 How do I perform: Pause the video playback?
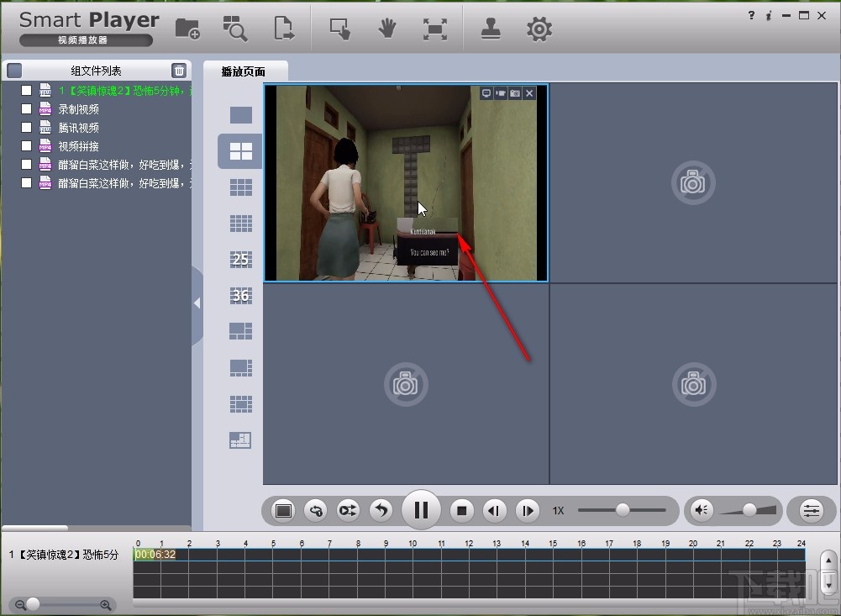click(422, 510)
